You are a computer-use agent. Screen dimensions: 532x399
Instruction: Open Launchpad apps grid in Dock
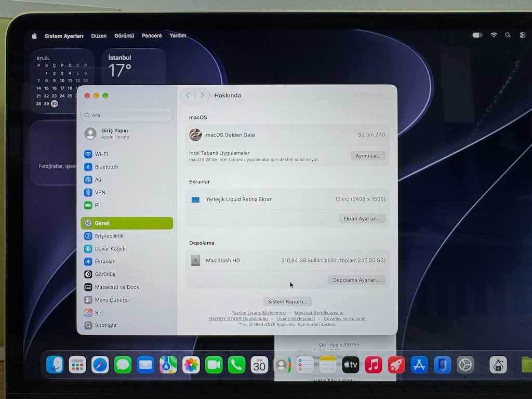point(77,365)
